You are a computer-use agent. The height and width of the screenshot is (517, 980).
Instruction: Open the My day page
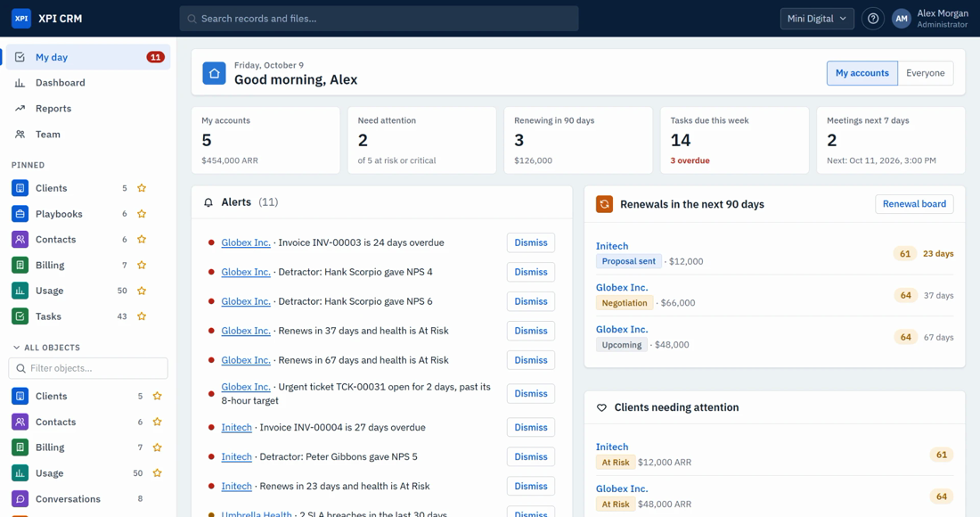pyautogui.click(x=88, y=57)
